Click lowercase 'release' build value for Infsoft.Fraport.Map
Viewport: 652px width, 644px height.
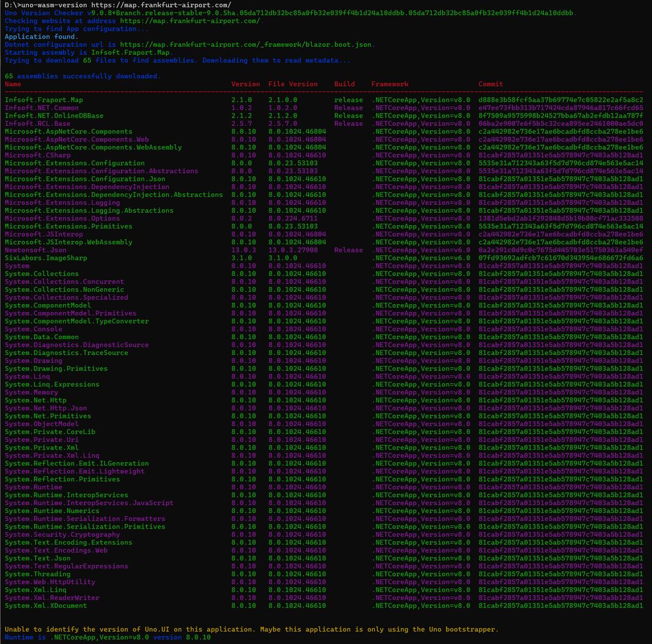pyautogui.click(x=348, y=100)
